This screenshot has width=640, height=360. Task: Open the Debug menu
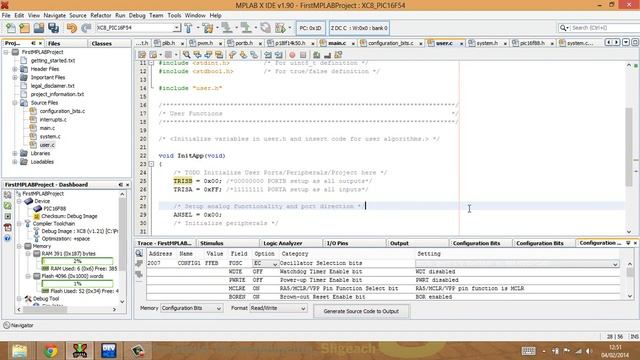(x=137, y=15)
